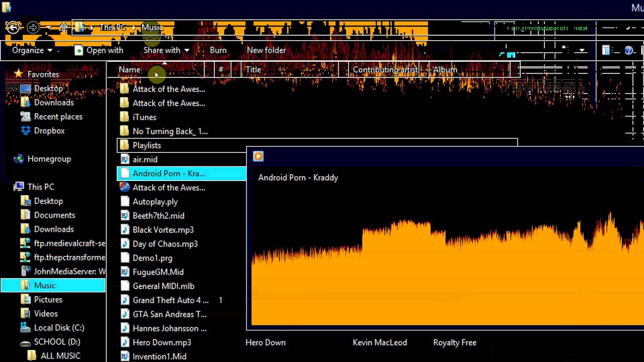Open the ALL MUSIC folder
The width and height of the screenshot is (644, 362).
(60, 356)
